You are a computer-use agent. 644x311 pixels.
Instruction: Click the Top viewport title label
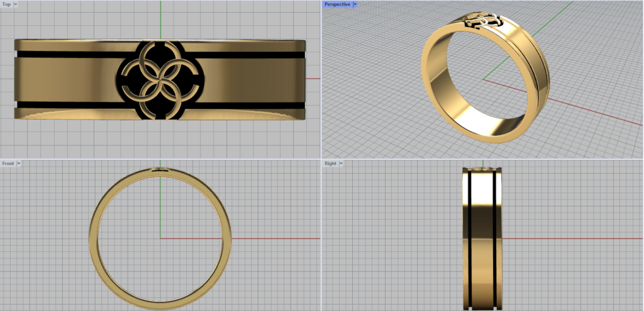6,4
